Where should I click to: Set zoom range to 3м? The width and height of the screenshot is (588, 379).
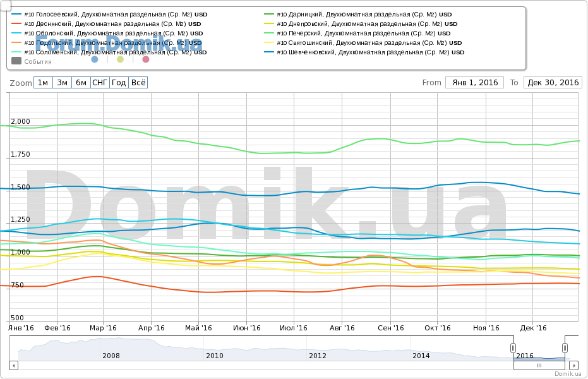click(x=63, y=83)
